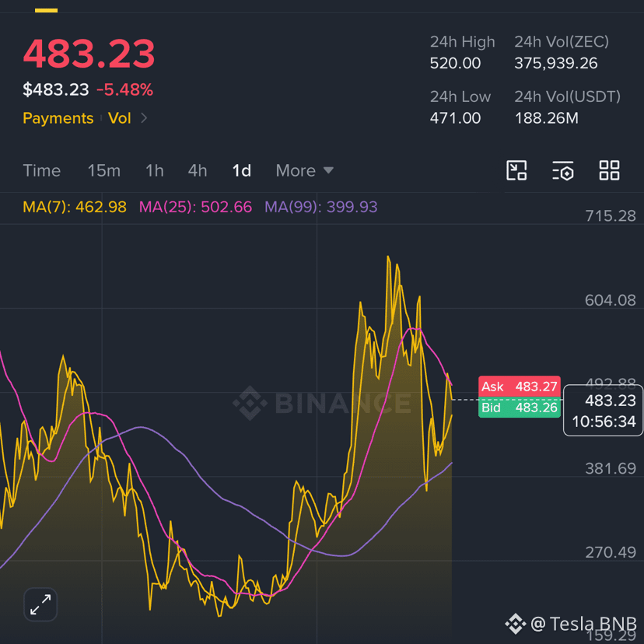Click the current price marker 483.23 10:56:34
Viewport: 644px width, 644px height.
[603, 411]
